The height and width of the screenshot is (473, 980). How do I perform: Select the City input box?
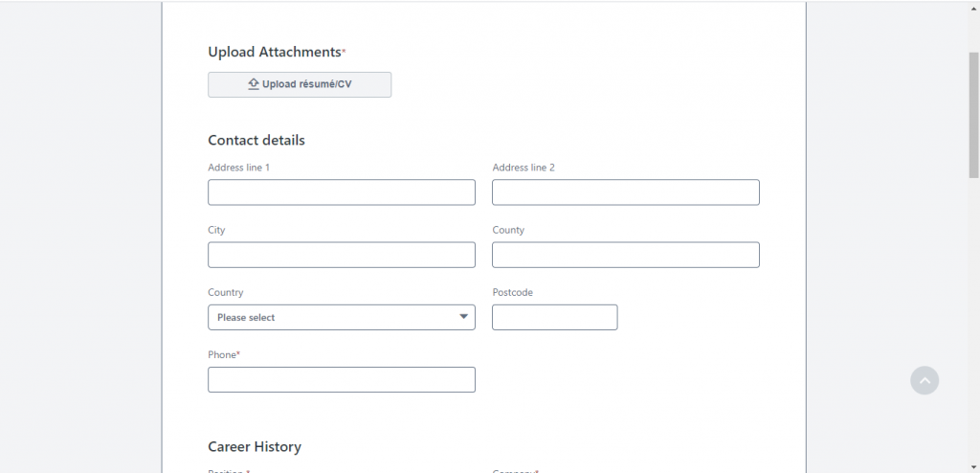[342, 255]
